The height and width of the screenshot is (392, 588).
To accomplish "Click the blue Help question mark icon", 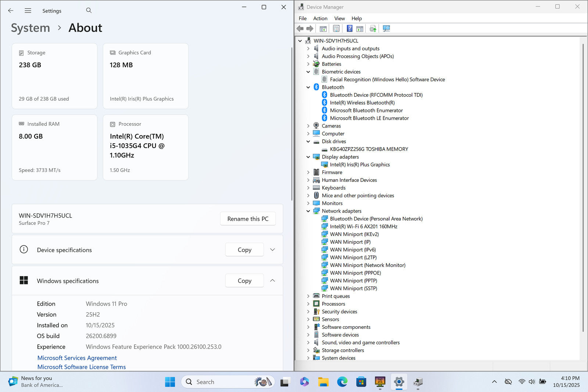I will click(349, 29).
